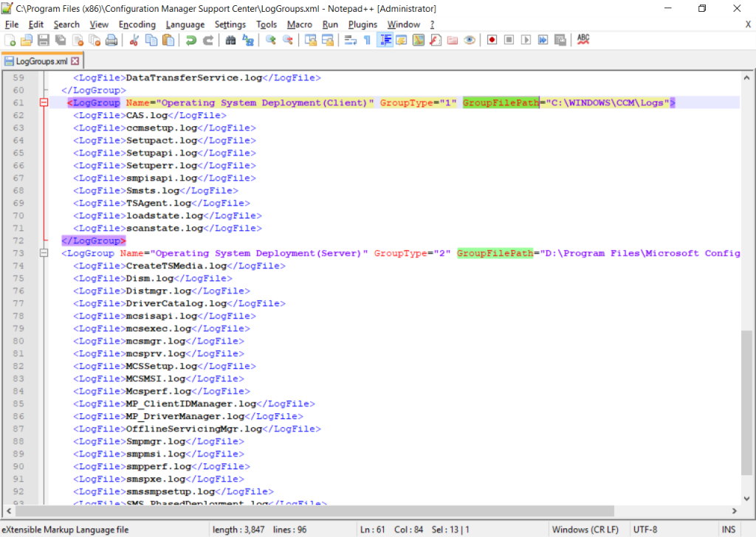Click the Windows (CR LF) status indicator
The height and width of the screenshot is (537, 756).
(585, 529)
